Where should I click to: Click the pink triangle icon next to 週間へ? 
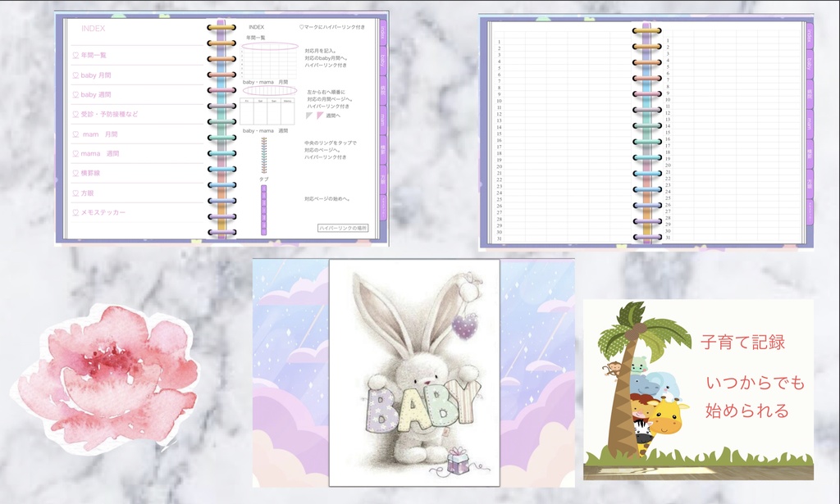tap(320, 116)
